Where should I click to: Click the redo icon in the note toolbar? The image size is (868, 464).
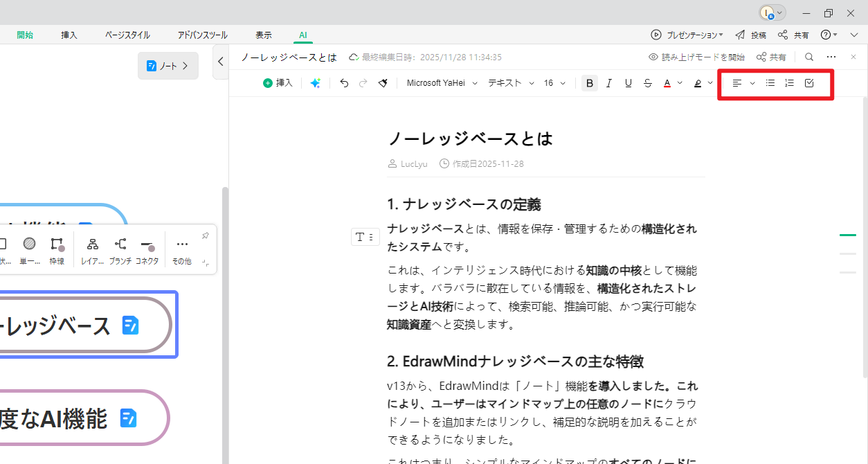[x=363, y=82]
